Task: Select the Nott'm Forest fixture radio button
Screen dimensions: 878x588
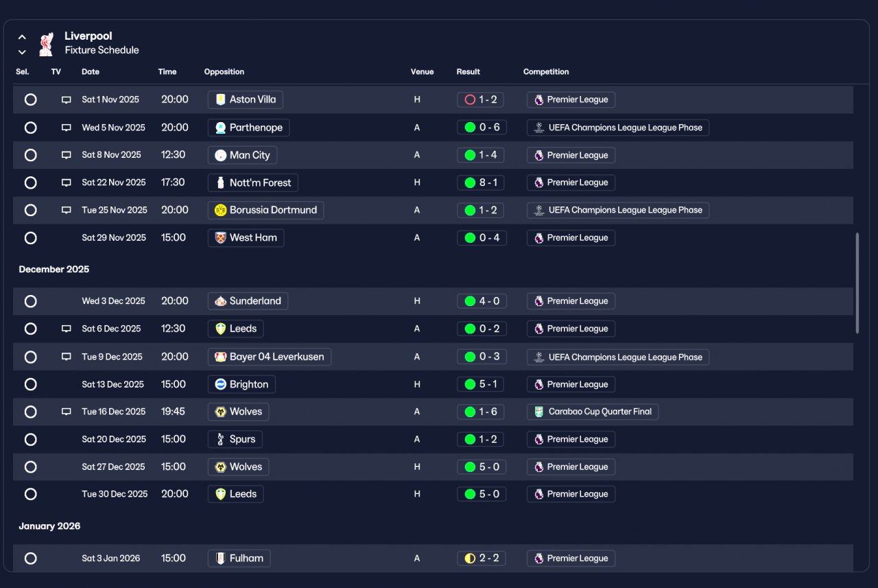Action: (30, 183)
